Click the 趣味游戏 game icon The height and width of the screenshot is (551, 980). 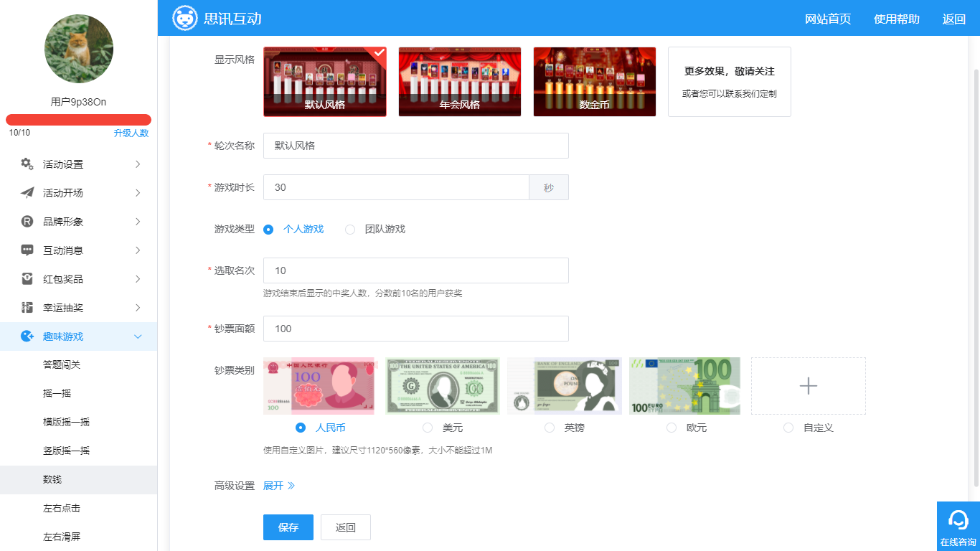(x=27, y=336)
